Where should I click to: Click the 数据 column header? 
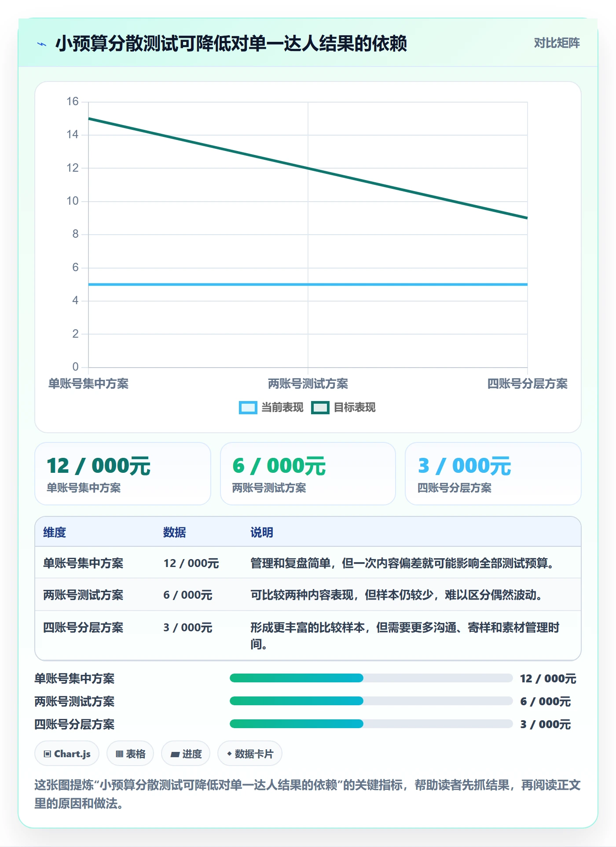point(175,532)
